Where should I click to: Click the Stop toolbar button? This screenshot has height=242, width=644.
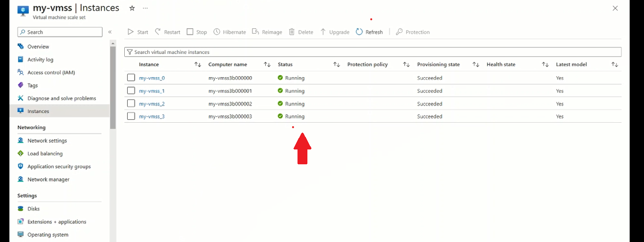click(197, 32)
